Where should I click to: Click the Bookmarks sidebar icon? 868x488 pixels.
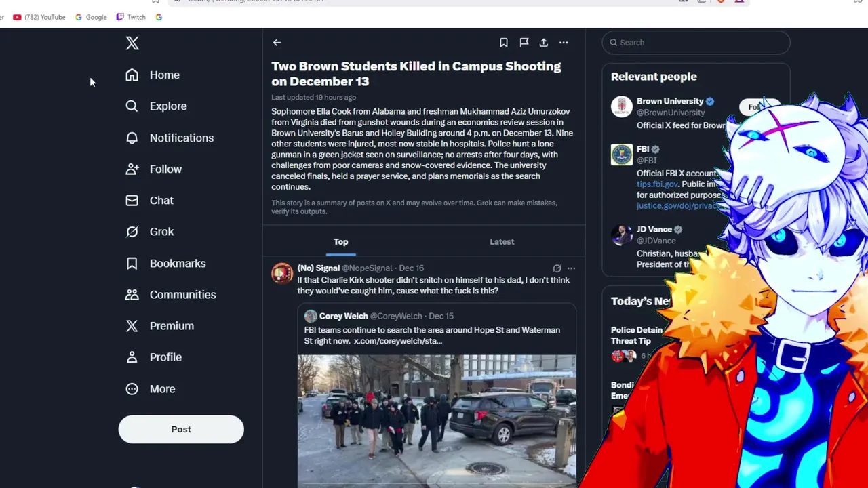(132, 263)
